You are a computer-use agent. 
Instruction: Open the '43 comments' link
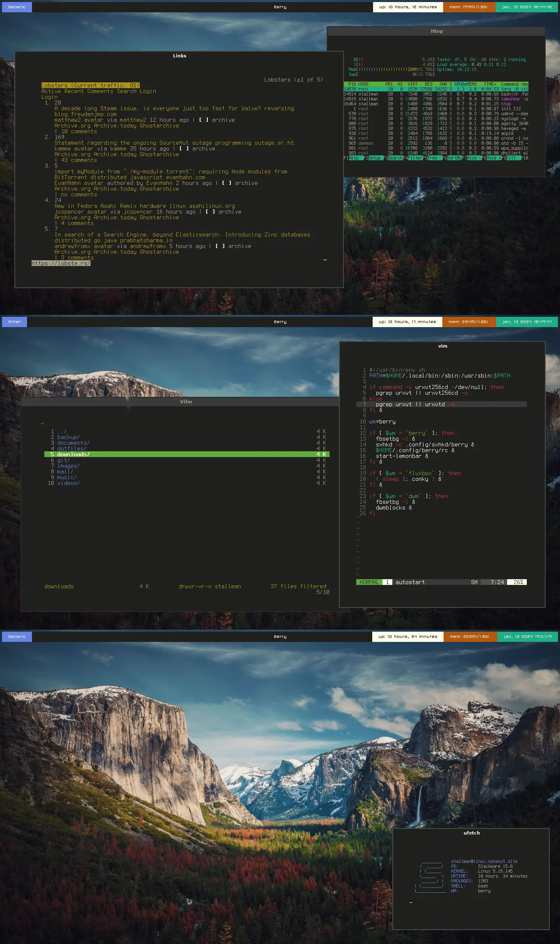[x=79, y=160]
